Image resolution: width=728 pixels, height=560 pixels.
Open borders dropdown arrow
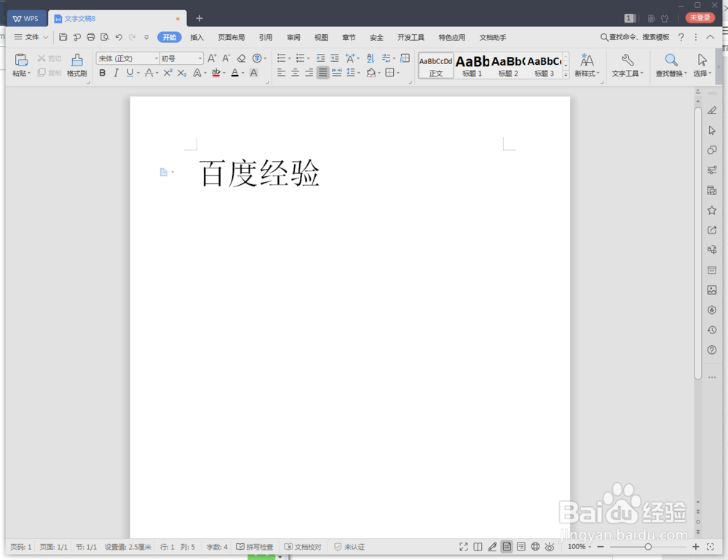click(398, 74)
